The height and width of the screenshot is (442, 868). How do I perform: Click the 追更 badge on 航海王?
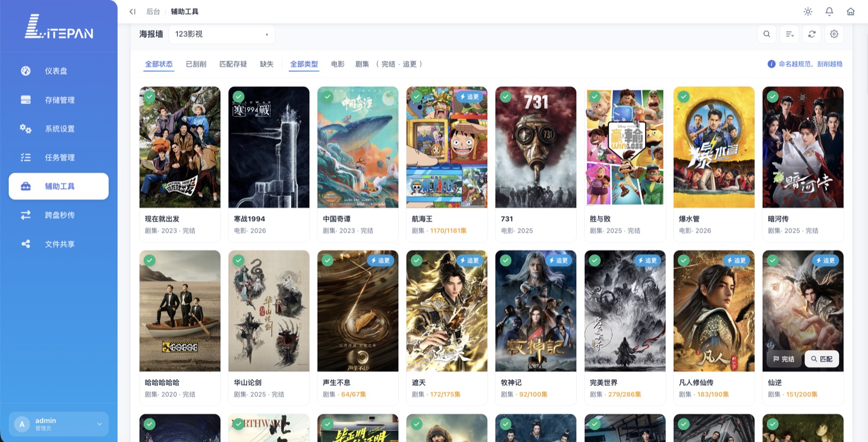470,97
